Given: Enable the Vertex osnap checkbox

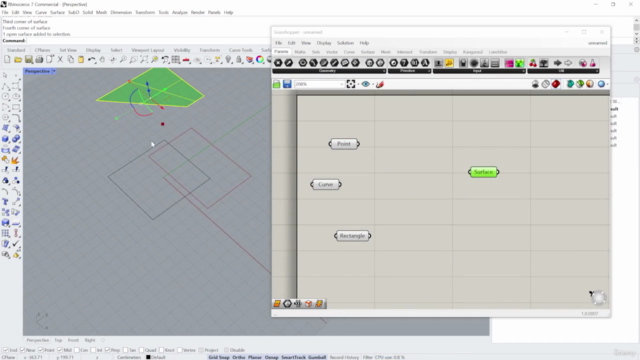Looking at the screenshot, I should coord(180,350).
